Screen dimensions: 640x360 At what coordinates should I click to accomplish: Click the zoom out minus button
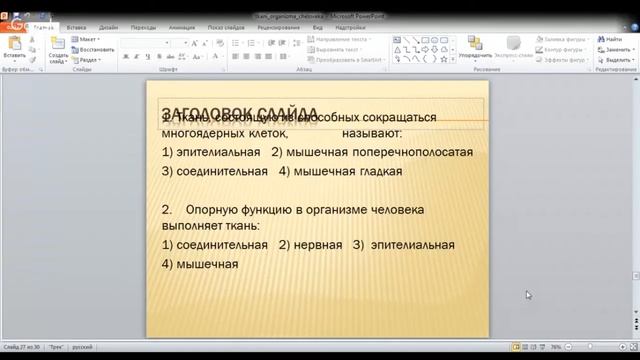pos(568,347)
